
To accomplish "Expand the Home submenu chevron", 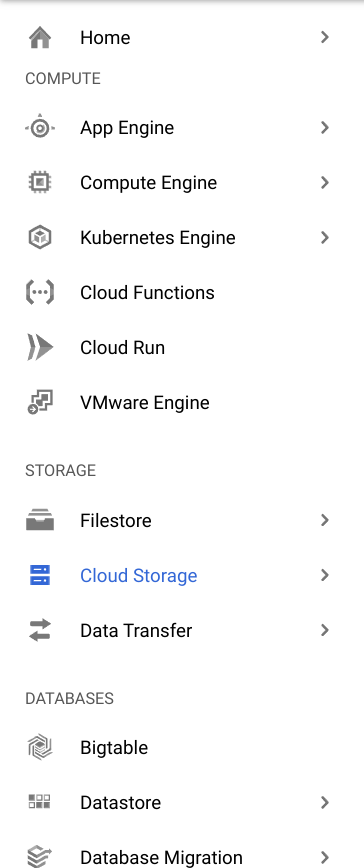I will [x=325, y=37].
